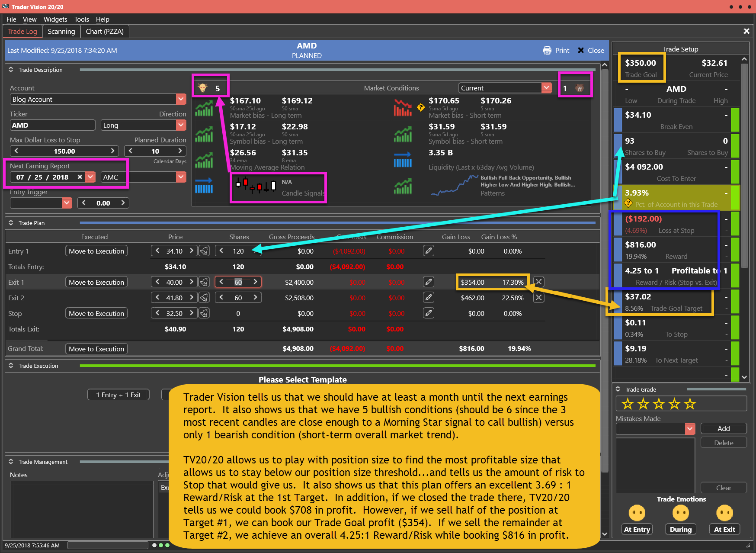Click the Clear mistakes button
The image size is (756, 553).
click(724, 488)
